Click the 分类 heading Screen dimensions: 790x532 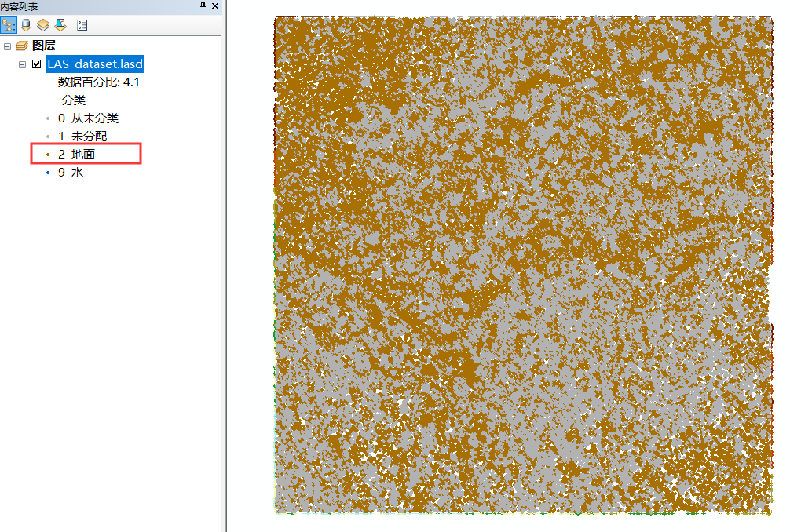(74, 100)
